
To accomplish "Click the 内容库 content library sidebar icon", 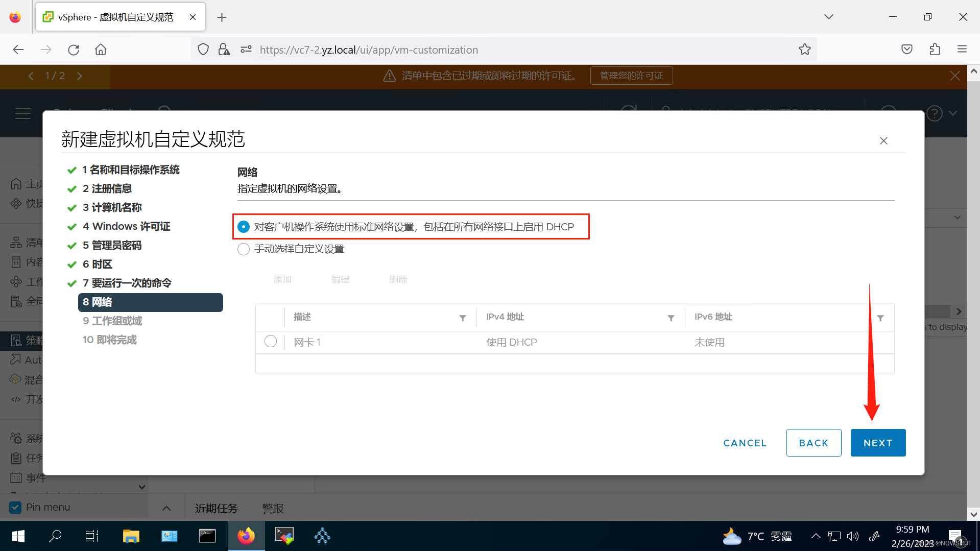I will click(15, 261).
